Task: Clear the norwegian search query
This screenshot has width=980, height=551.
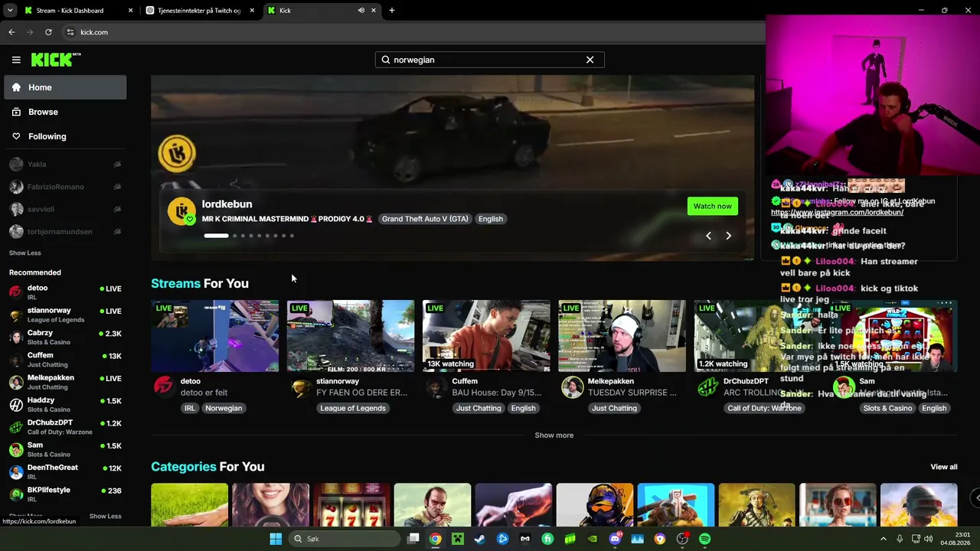Action: click(x=590, y=60)
